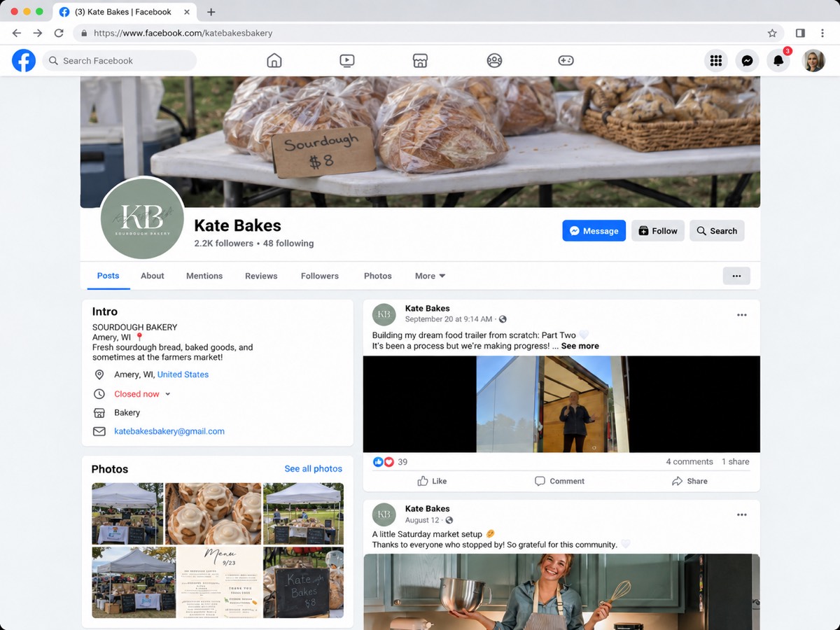Reload the page
The image size is (840, 630).
(x=59, y=33)
